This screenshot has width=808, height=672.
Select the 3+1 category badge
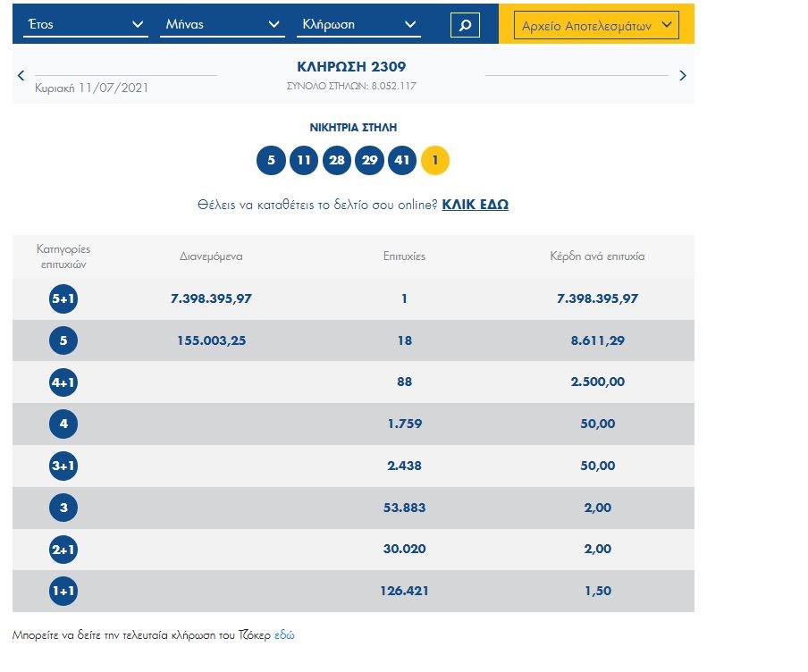tap(63, 466)
